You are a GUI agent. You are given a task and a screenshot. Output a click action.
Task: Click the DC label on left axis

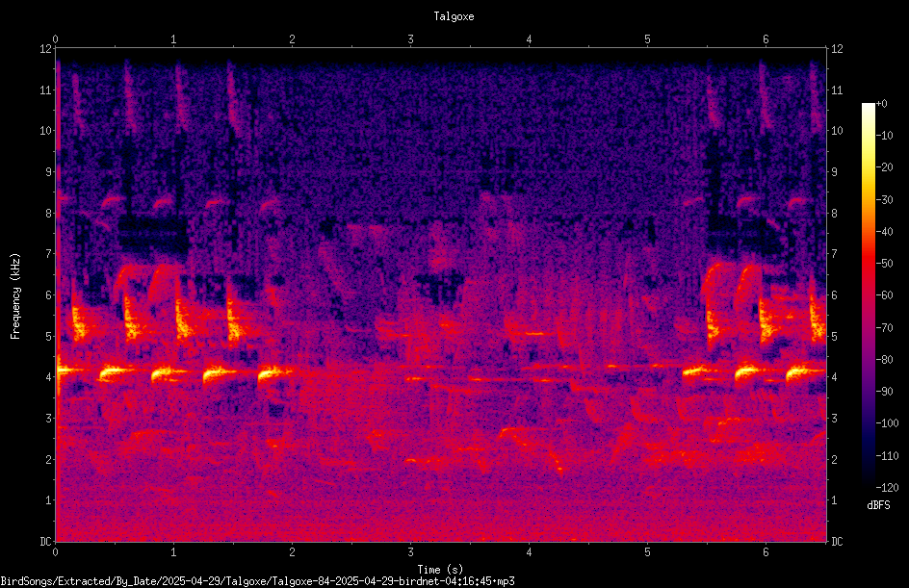[45, 542]
